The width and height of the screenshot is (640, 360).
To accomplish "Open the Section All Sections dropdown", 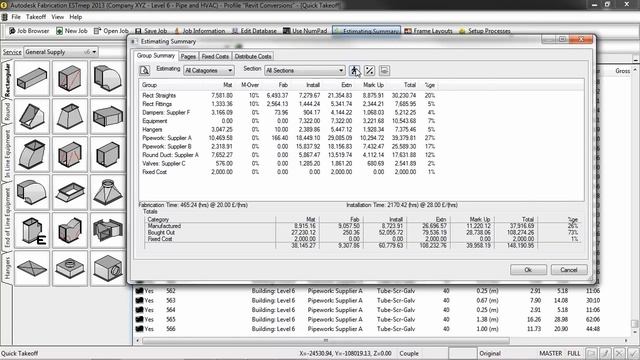I will click(304, 71).
